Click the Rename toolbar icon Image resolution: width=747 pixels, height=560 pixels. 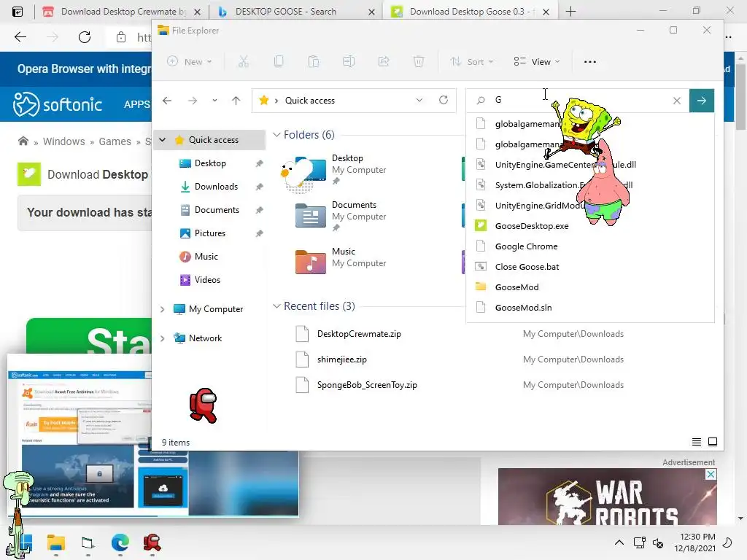click(349, 61)
